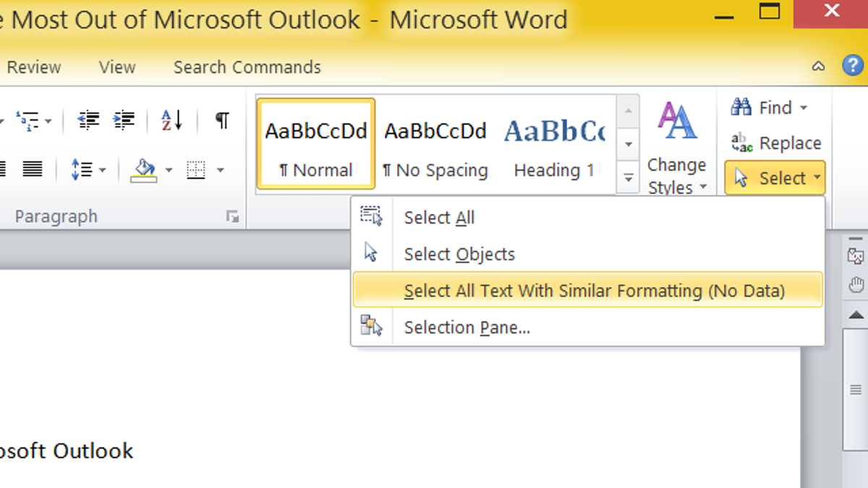Image resolution: width=868 pixels, height=488 pixels.
Task: Open the Paragraph dialog launcher
Action: 232,216
